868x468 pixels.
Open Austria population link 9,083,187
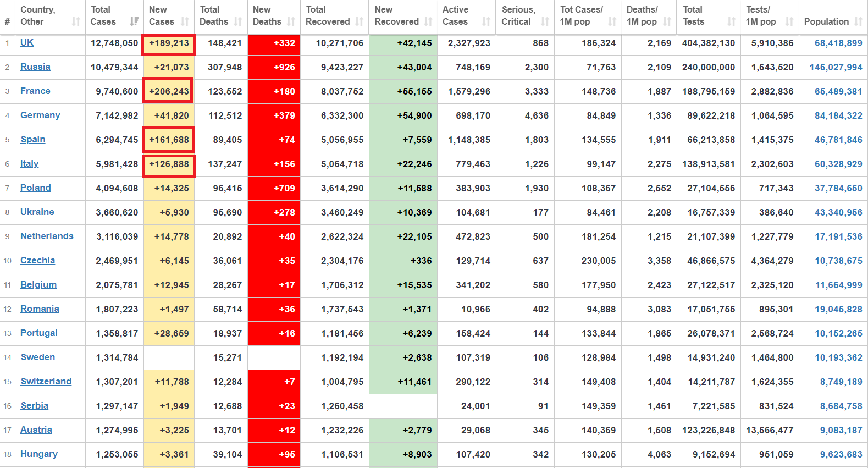click(841, 430)
